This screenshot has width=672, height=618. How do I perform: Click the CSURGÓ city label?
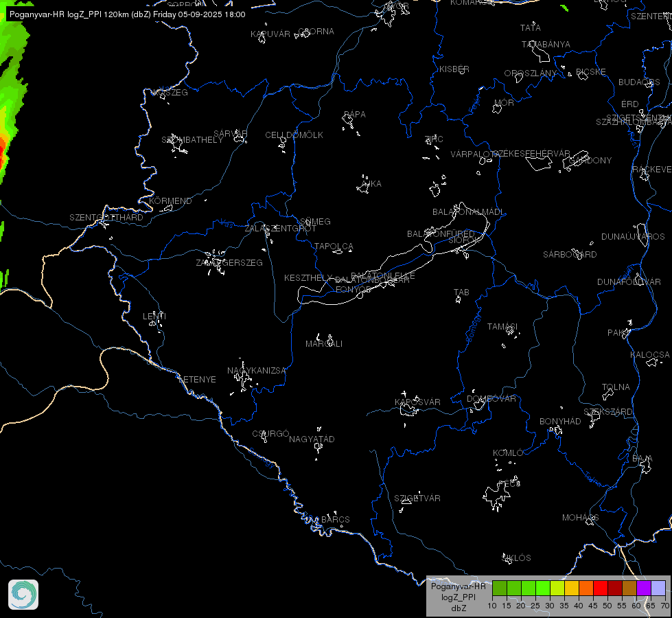[271, 434]
